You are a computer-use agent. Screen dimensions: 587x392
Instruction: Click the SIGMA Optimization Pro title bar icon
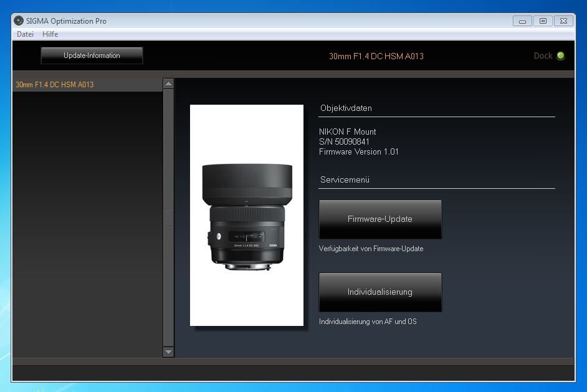tap(19, 21)
